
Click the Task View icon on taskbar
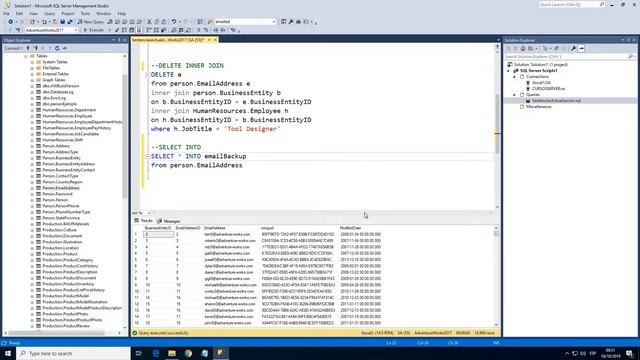pyautogui.click(x=139, y=353)
